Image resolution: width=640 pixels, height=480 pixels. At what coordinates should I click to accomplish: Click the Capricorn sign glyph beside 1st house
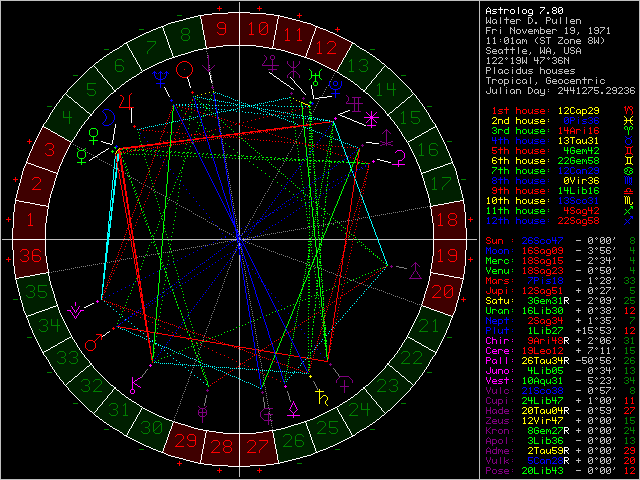(629, 111)
